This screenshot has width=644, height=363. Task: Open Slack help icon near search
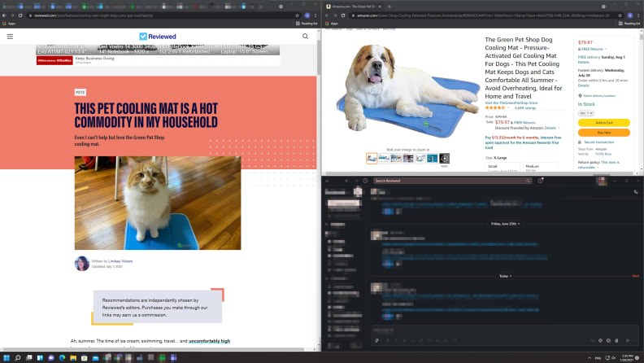541,181
